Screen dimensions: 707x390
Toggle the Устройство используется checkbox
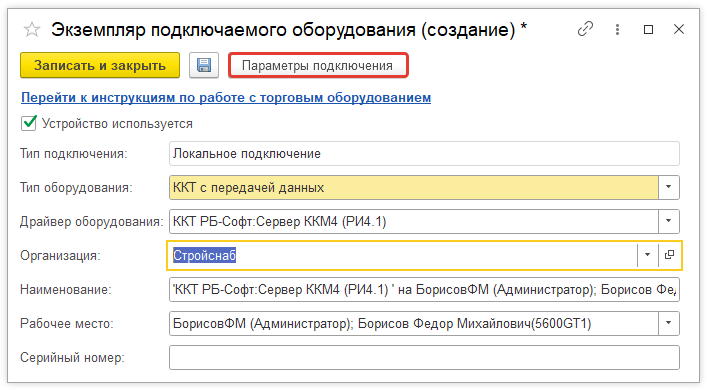coord(28,123)
